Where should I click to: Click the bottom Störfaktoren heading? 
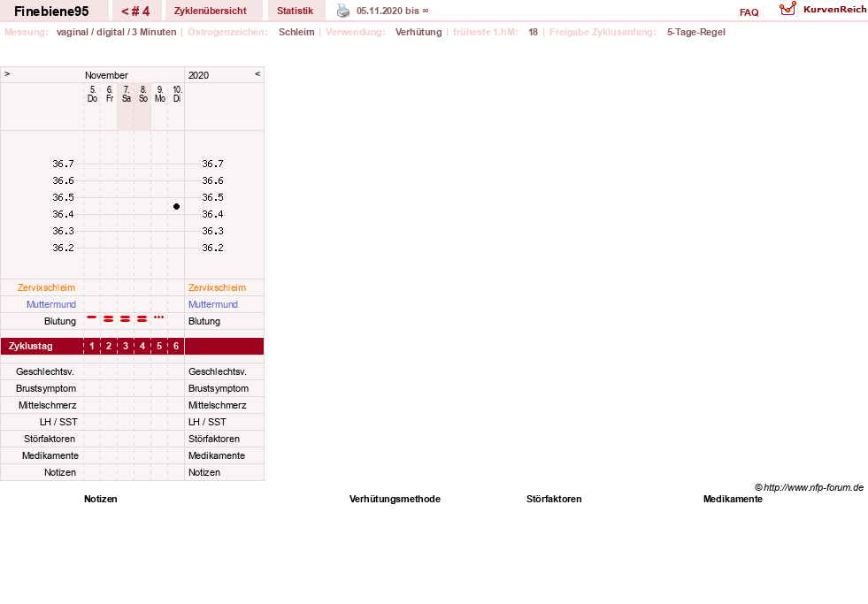[x=554, y=499]
